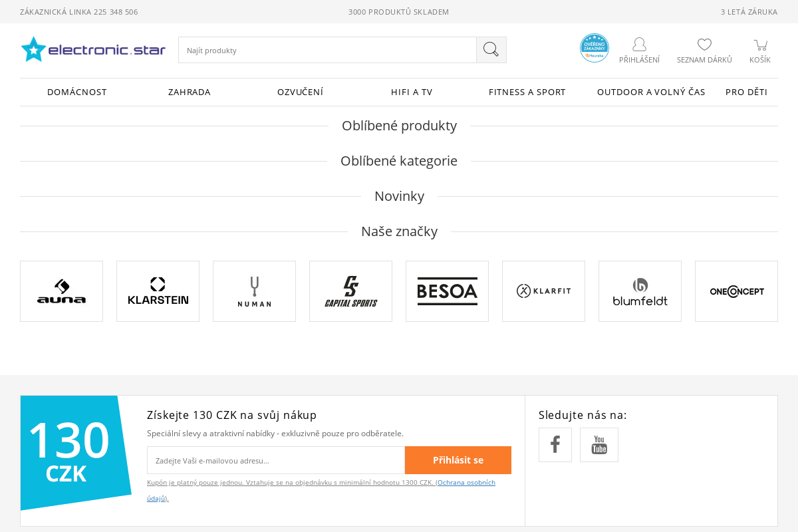Select the Klarstein brand logo
798x532 pixels.
[x=158, y=291]
